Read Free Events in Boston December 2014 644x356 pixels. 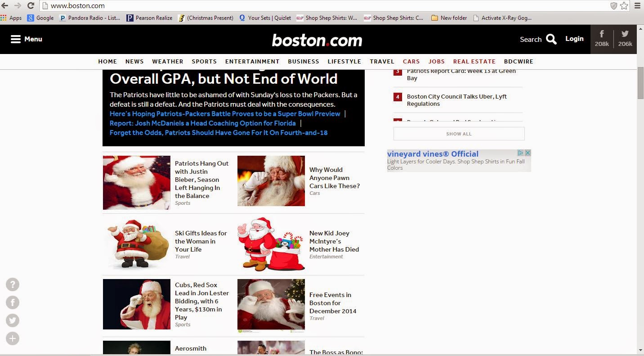pyautogui.click(x=333, y=303)
